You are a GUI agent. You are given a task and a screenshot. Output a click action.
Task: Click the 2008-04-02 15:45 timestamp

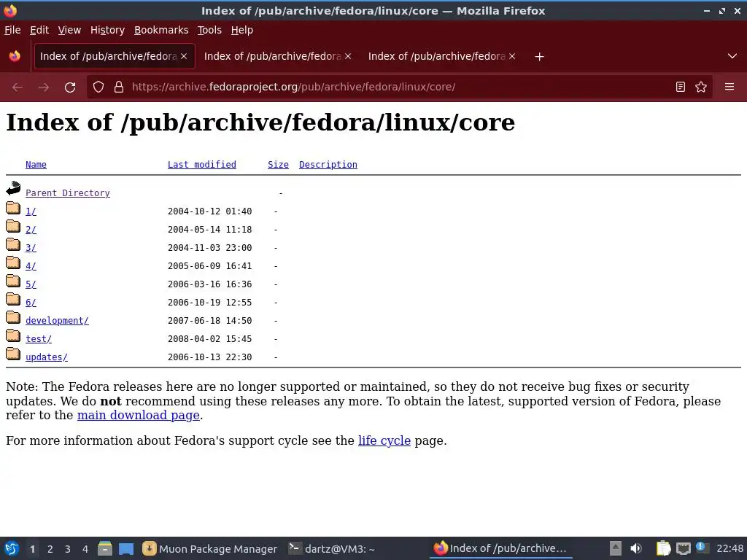click(x=209, y=339)
